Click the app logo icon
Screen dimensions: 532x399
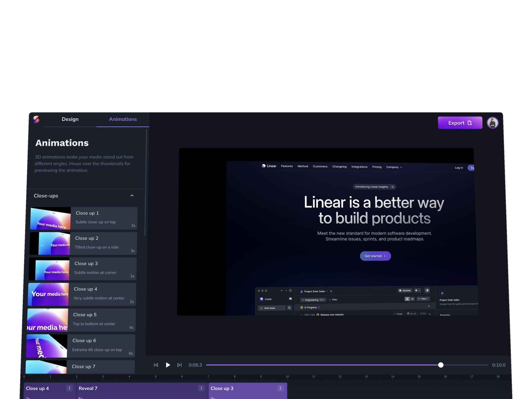pyautogui.click(x=36, y=119)
